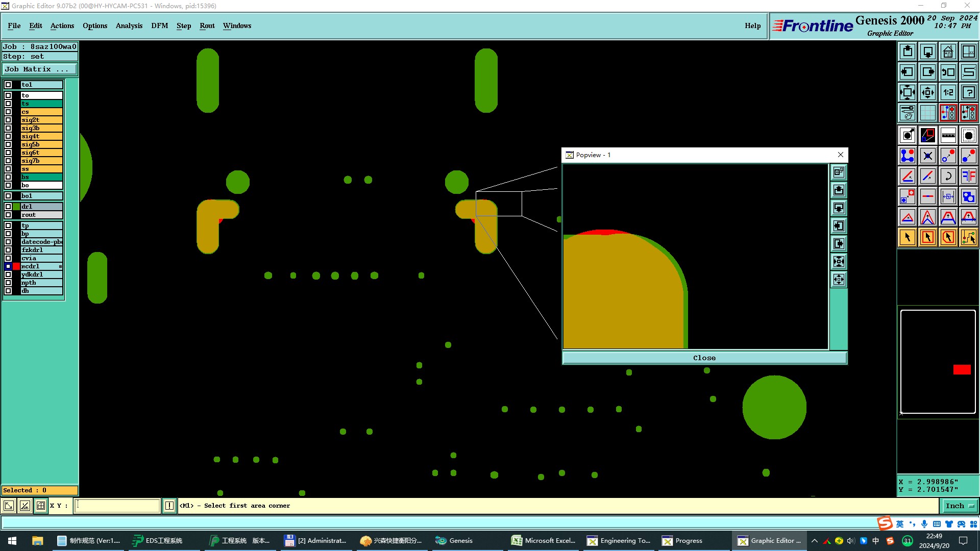Click the delete feature X tool
The image size is (980, 551).
[927, 156]
